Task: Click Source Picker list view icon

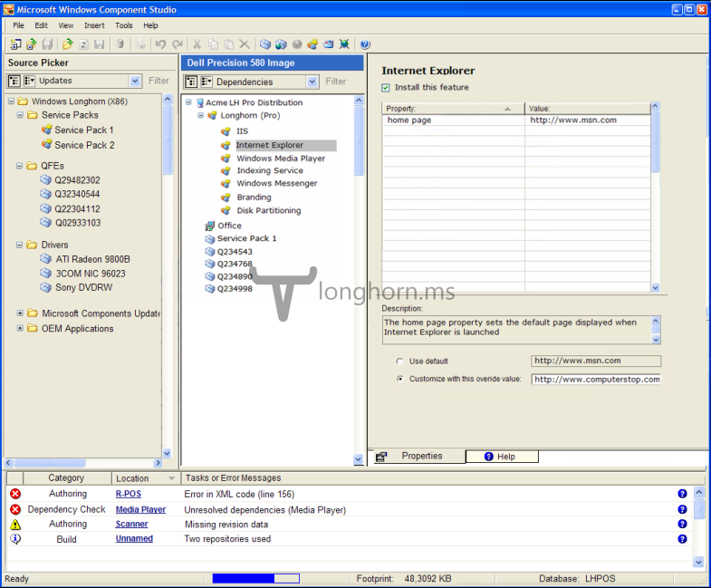Action: coord(29,81)
